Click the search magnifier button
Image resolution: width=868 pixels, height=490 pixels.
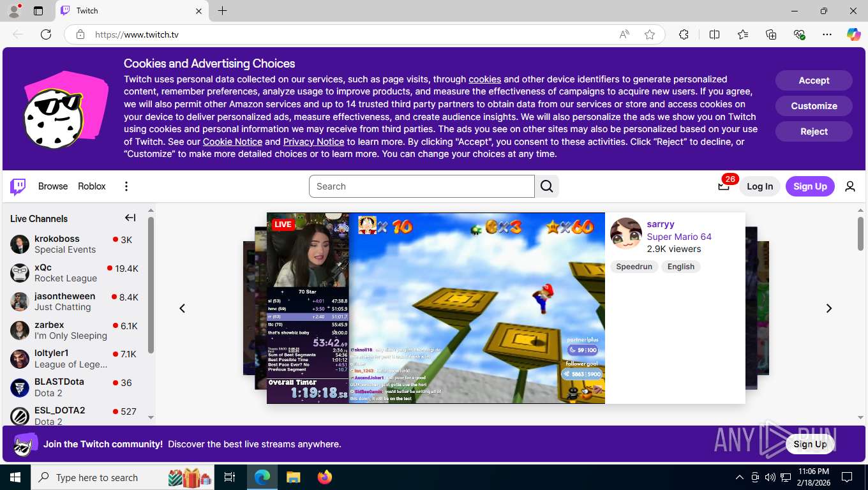click(x=547, y=186)
